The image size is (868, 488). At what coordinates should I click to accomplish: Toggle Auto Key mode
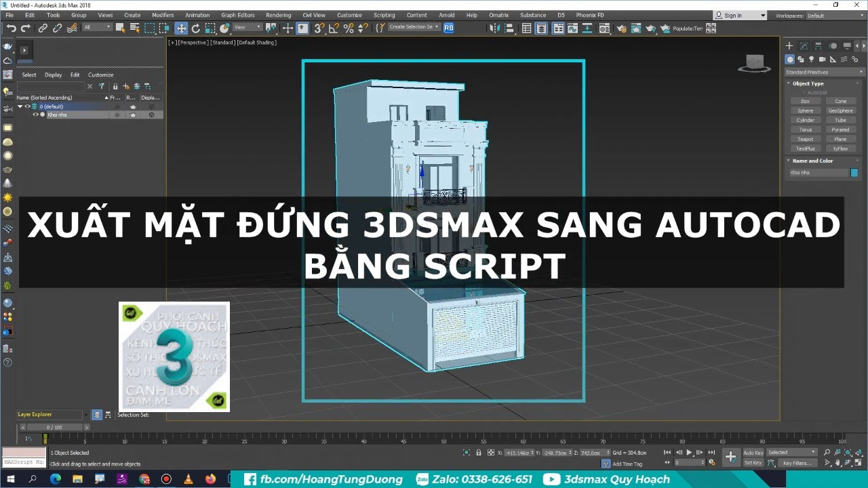coord(753,453)
